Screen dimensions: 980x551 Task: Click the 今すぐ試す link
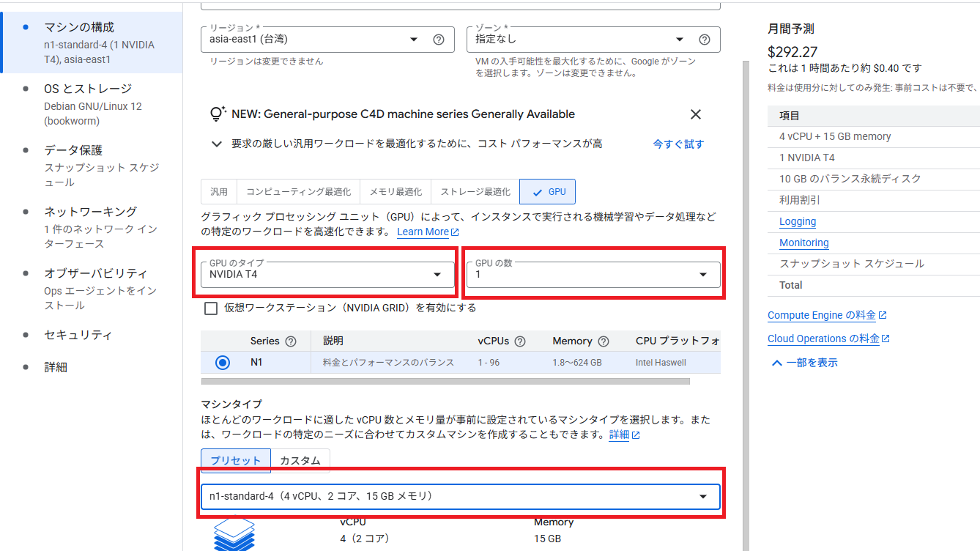coord(678,144)
